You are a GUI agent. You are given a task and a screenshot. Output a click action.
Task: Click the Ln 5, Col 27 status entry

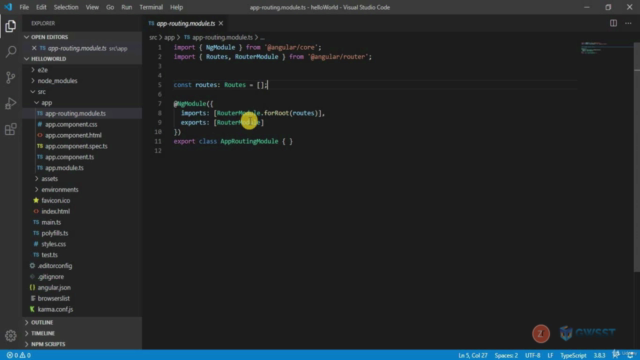coord(473,356)
